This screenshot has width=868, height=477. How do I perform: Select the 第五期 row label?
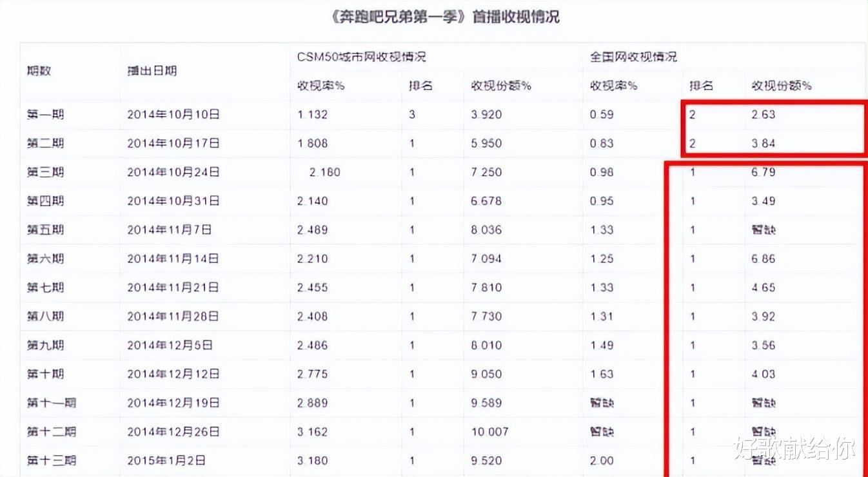45,230
